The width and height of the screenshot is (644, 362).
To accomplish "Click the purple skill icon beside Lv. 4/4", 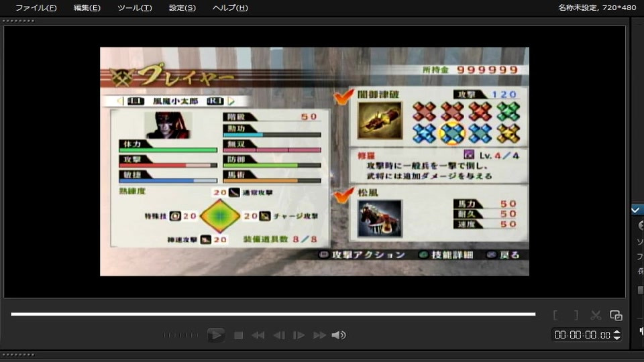I will [469, 155].
